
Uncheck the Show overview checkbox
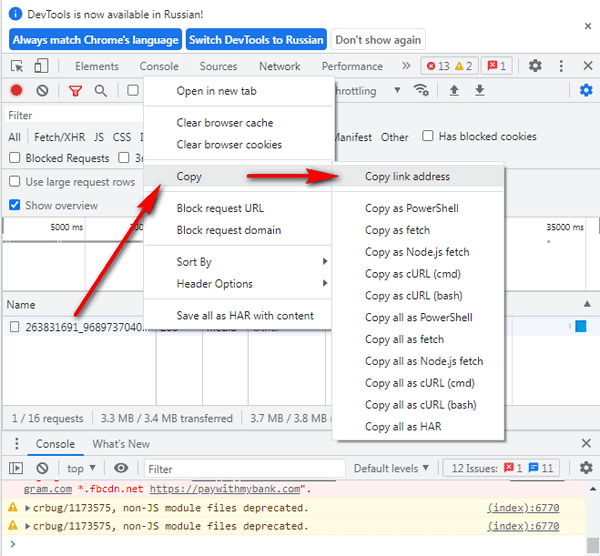(x=15, y=205)
